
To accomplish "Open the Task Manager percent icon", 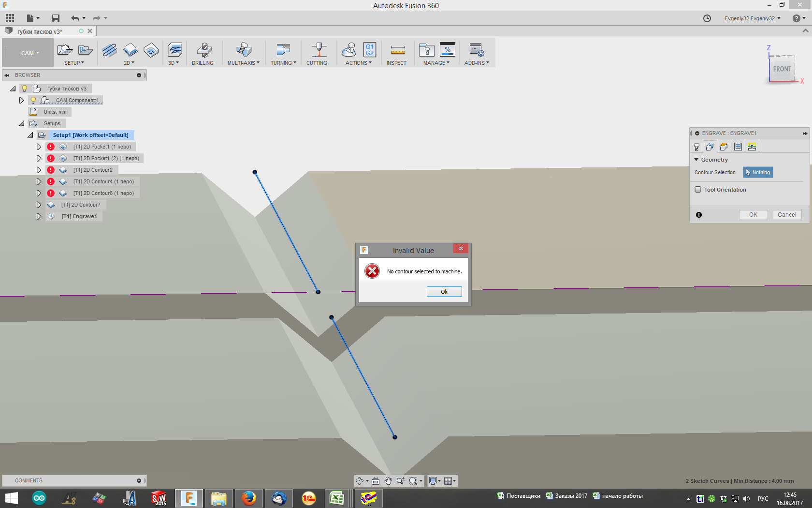I will click(448, 50).
